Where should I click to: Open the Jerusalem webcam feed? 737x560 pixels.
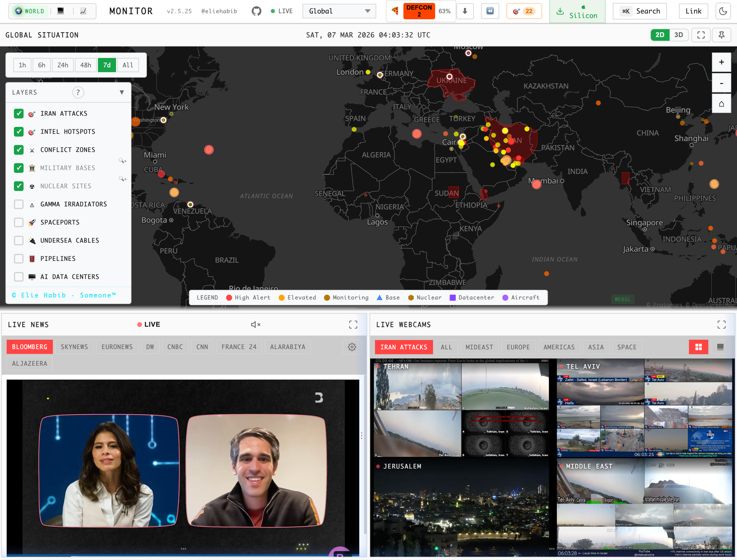[x=461, y=509]
